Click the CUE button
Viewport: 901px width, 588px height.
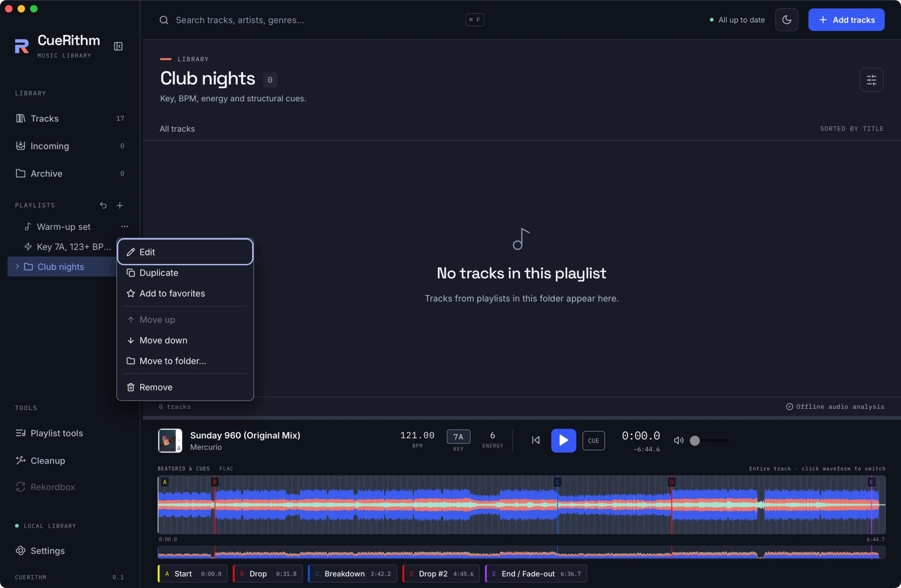click(x=593, y=441)
